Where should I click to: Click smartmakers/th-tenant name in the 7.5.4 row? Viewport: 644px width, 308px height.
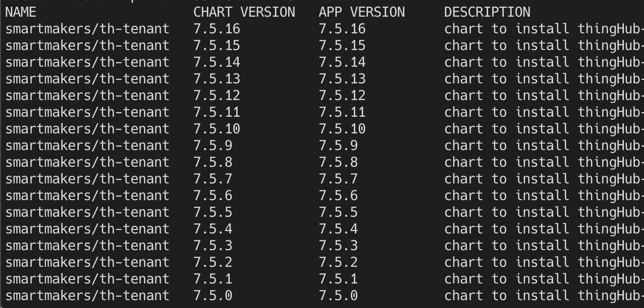pyautogui.click(x=87, y=229)
